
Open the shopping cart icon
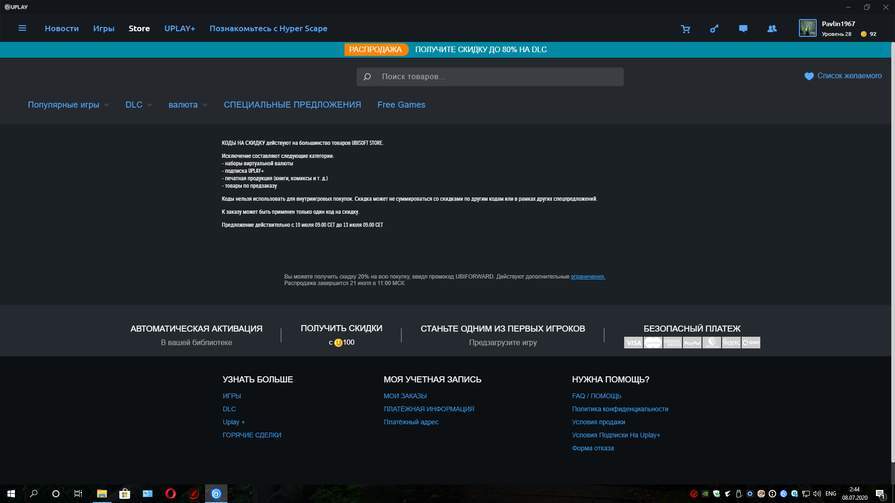click(x=685, y=29)
